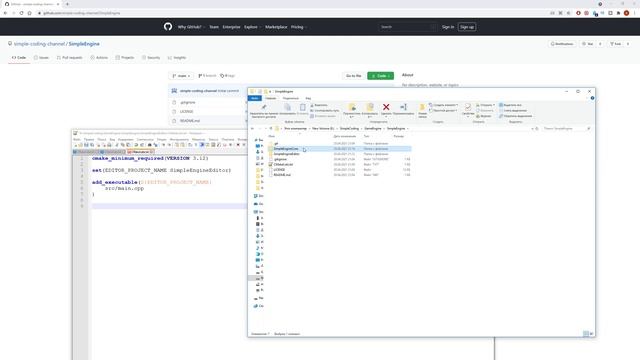This screenshot has width=640, height=360.
Task: Open Enterprise link in GitHub header
Action: pyautogui.click(x=231, y=27)
